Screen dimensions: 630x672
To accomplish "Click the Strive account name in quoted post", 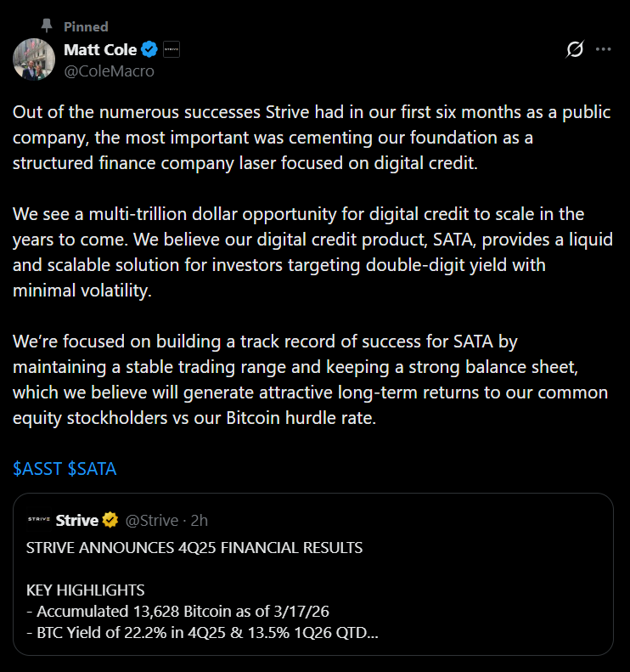I will click(x=76, y=520).
